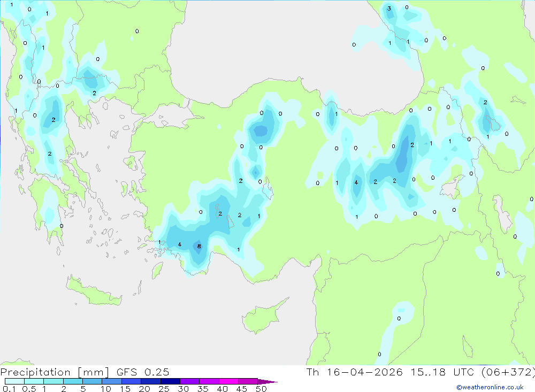Select the 0.5–1 mm legend color swatch
535x392 pixels.
pos(34,381)
